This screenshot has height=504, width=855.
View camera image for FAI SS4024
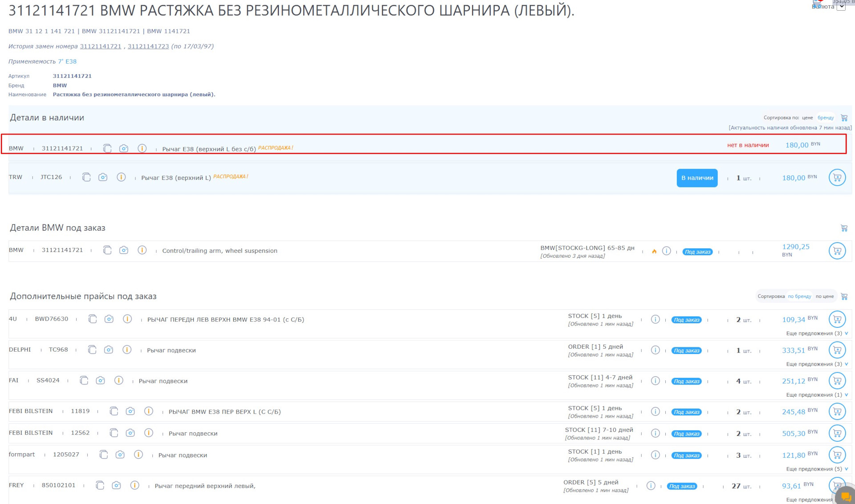tap(101, 381)
